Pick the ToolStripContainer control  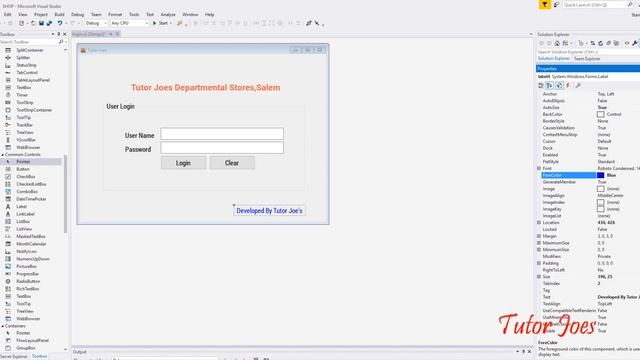coord(34,110)
